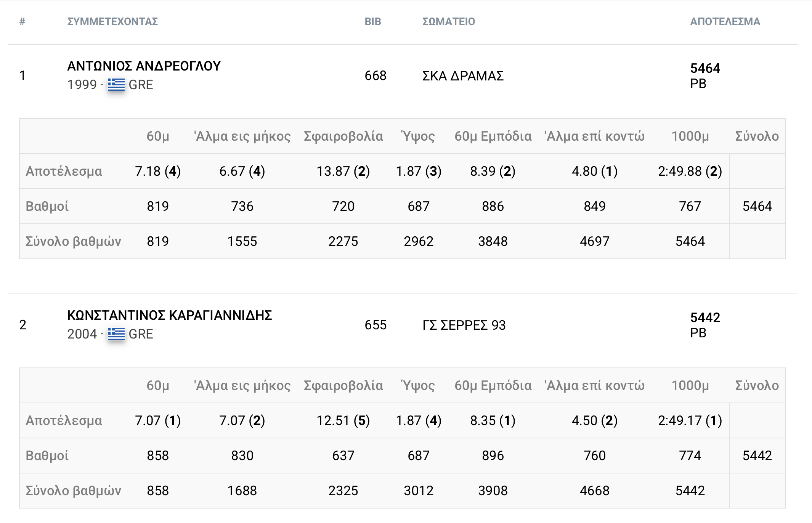The width and height of the screenshot is (812, 523).
Task: Select the 2:49.17 (1) 1000m result
Action: [690, 421]
